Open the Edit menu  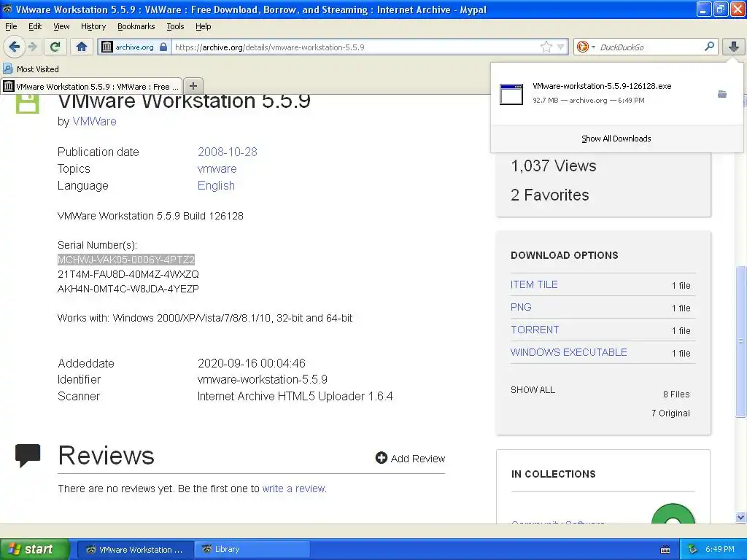tap(35, 26)
